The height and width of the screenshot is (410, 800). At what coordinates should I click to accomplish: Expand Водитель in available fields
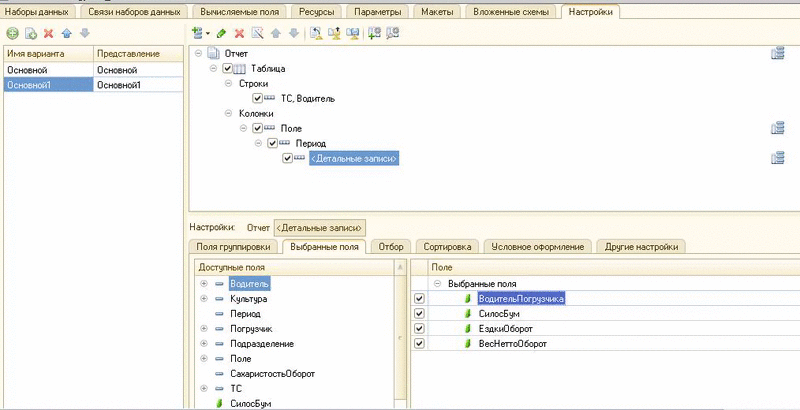pyautogui.click(x=204, y=284)
